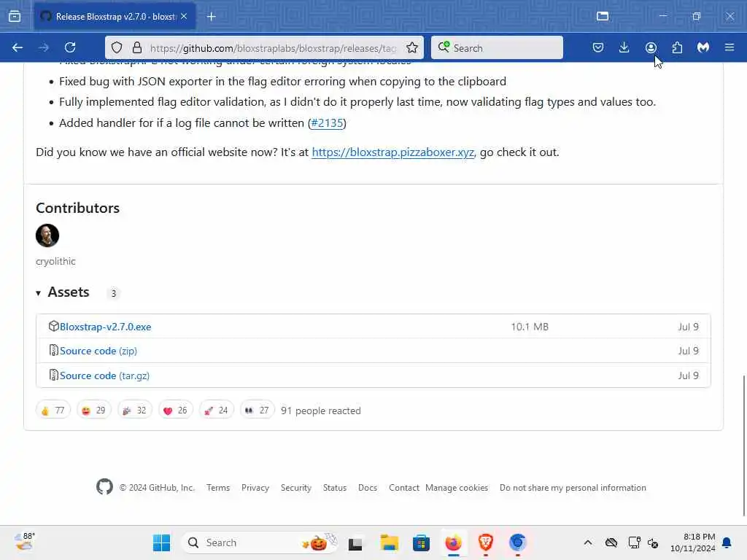Toggle hooray reaction with 32
747x560 pixels.
pyautogui.click(x=135, y=411)
